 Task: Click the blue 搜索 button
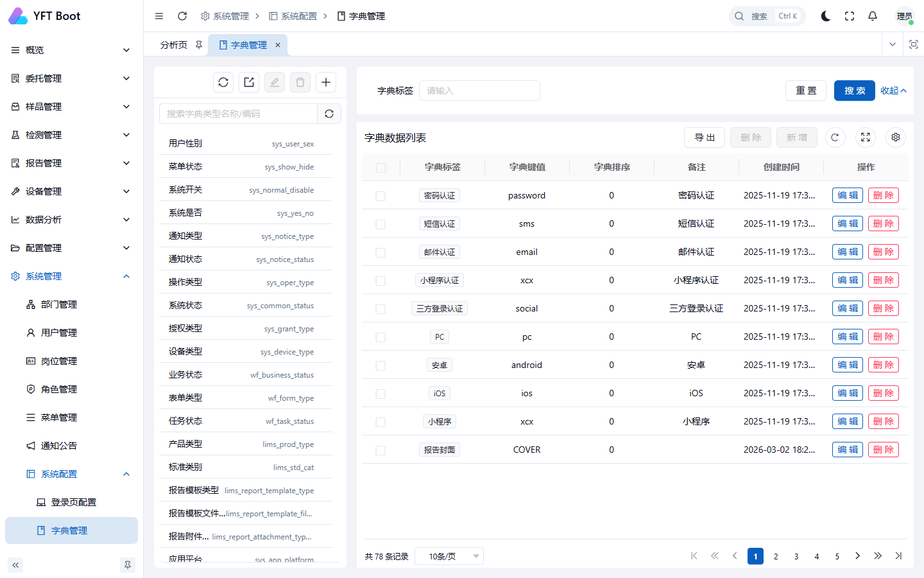[855, 91]
